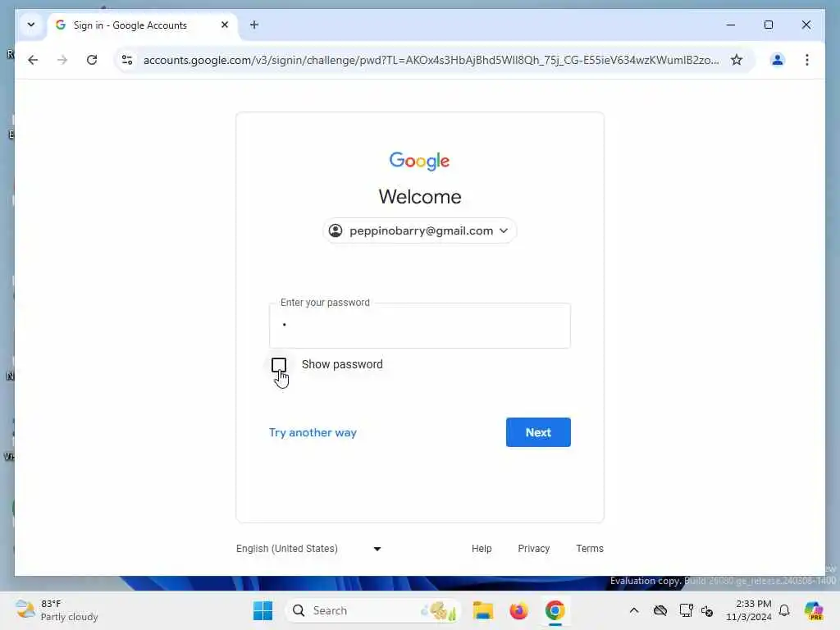Viewport: 840px width, 630px height.
Task: Reload the page with the refresh icon
Action: (92, 60)
